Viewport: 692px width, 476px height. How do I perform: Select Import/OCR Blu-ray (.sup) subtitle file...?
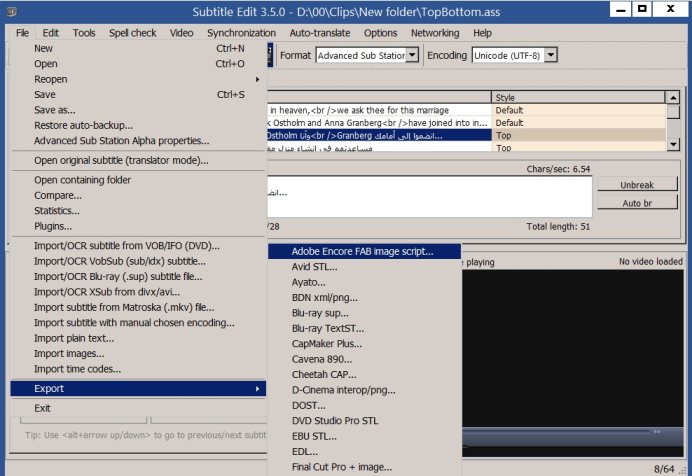tap(139, 277)
